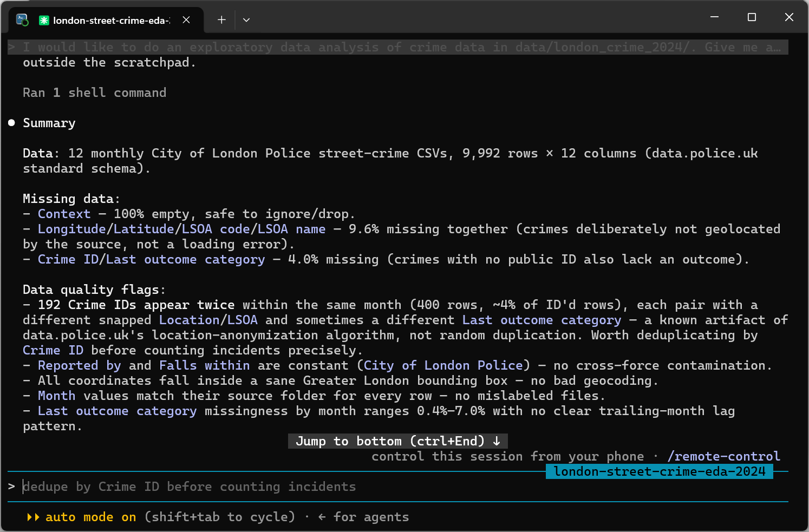Click the 'Context' column name
The height and width of the screenshot is (532, 809).
(64, 214)
